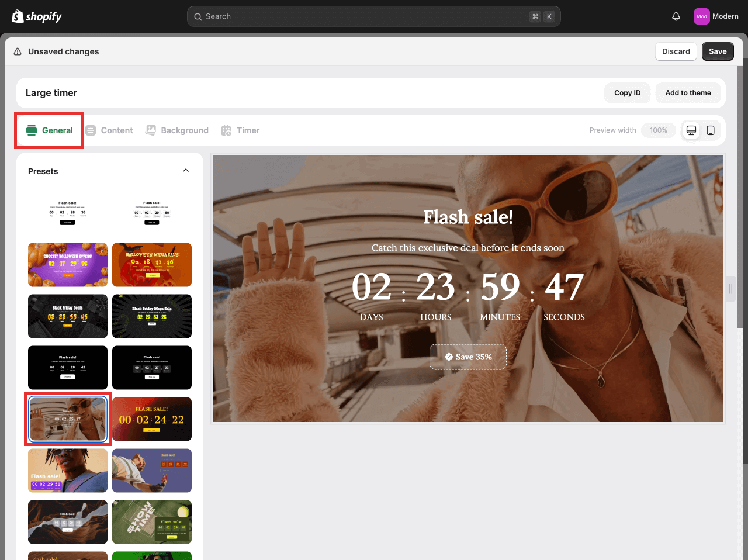The image size is (748, 560).
Task: Click the Save 35% badge in the preview
Action: click(467, 357)
